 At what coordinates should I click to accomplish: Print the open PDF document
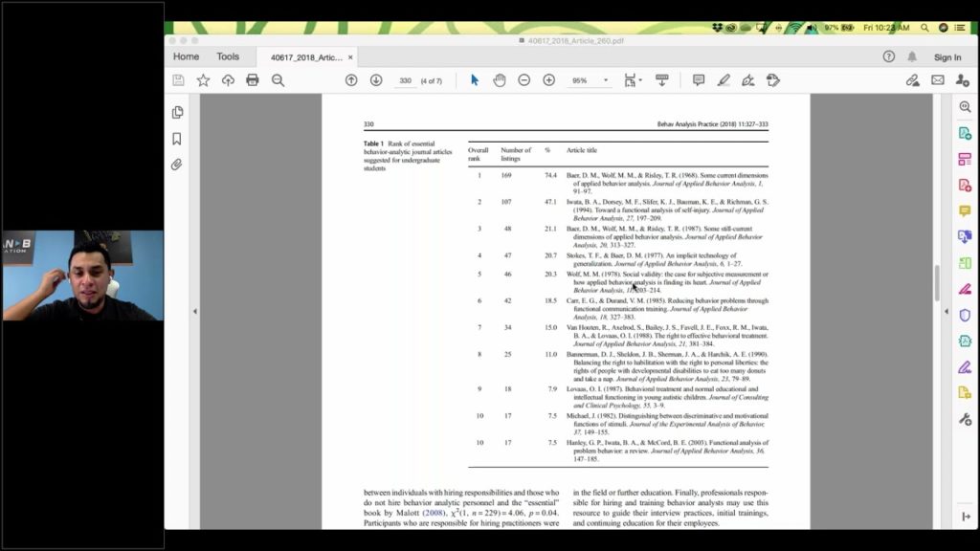[x=253, y=79]
